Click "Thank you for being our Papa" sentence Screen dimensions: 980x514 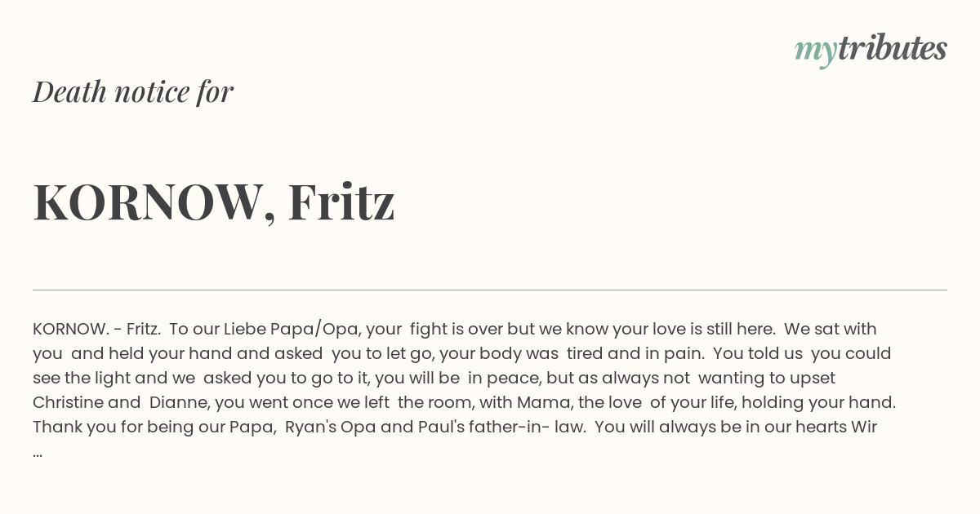(x=153, y=427)
